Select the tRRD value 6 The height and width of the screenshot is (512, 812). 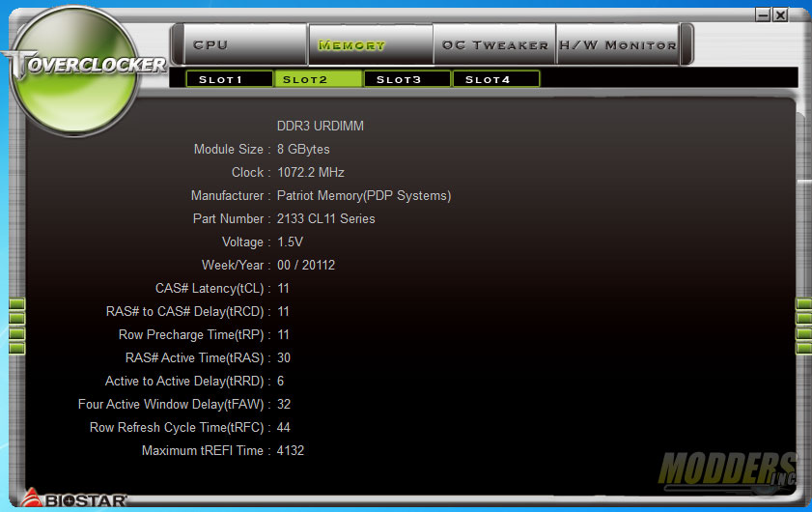(280, 381)
